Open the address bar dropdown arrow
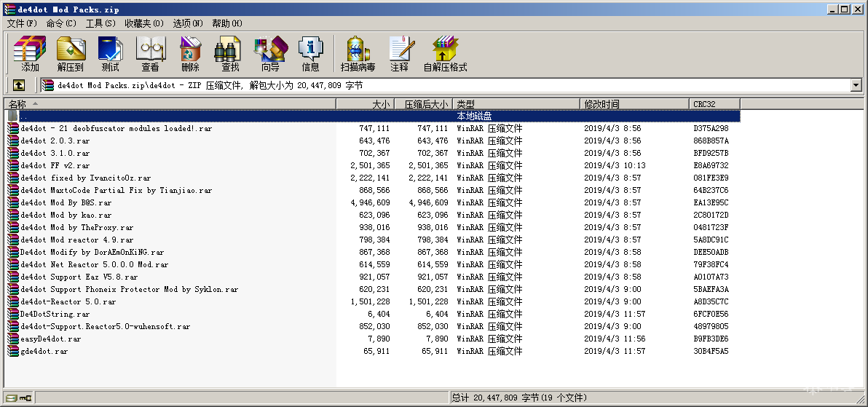This screenshot has width=868, height=407. pos(856,85)
